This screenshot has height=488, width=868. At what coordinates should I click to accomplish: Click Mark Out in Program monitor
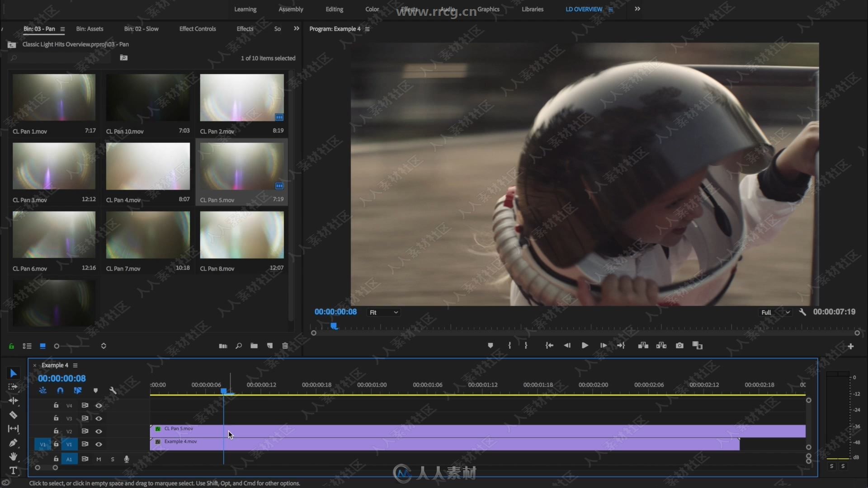tap(526, 346)
